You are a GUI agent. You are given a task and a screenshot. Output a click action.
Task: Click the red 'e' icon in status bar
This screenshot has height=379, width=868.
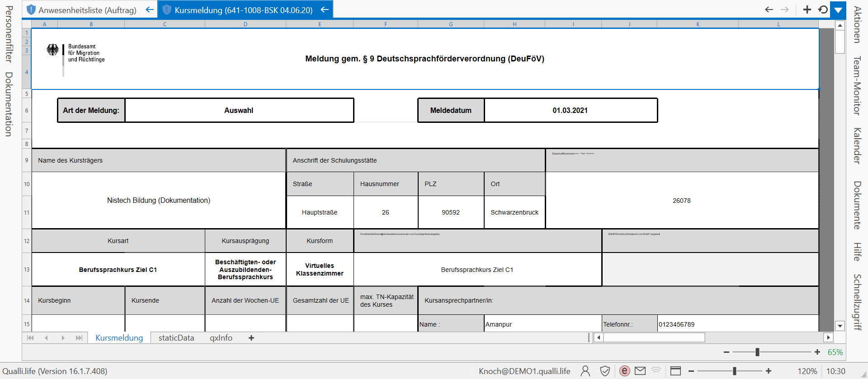[624, 371]
